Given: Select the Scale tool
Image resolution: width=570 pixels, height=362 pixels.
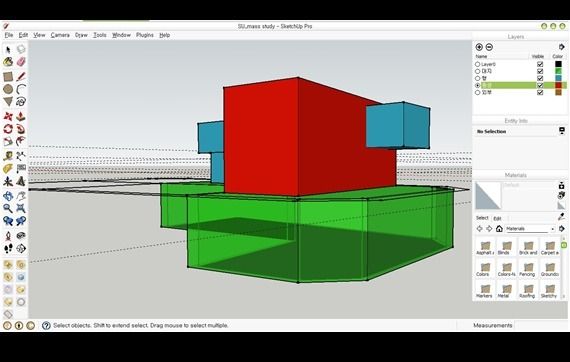Looking at the screenshot, I should tap(8, 141).
